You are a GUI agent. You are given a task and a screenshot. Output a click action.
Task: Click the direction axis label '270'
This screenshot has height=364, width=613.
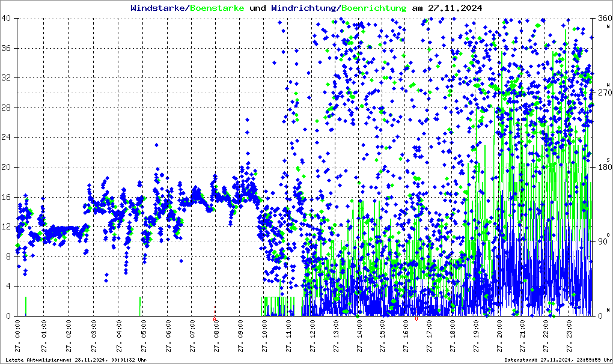pyautogui.click(x=605, y=93)
